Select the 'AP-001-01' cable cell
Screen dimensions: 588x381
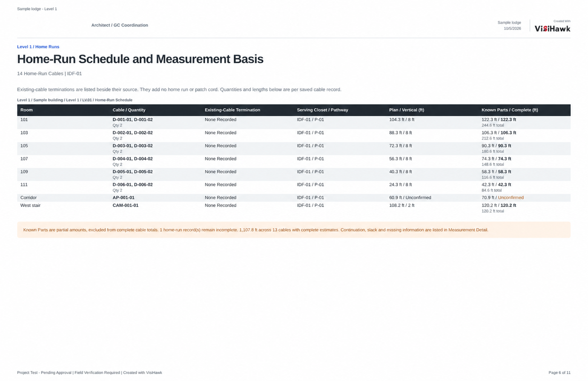(x=123, y=197)
